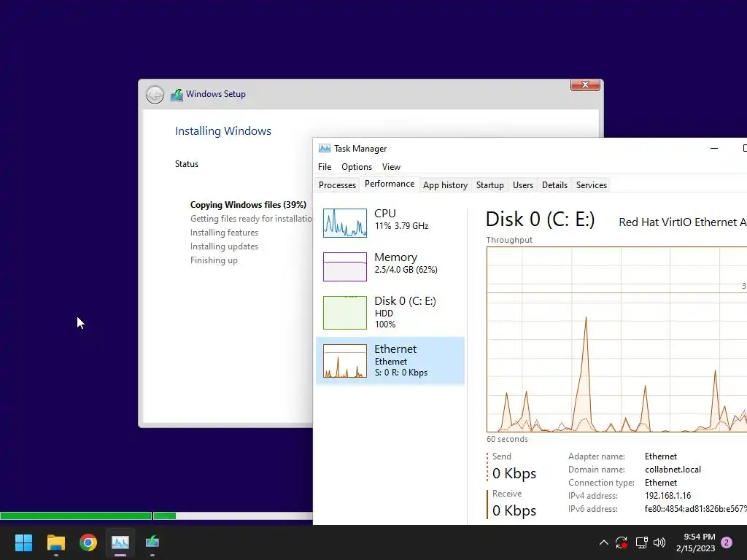Click the Ethernet S: 0 R: 0 Kbps entry
This screenshot has width=747, height=560.
(390, 361)
